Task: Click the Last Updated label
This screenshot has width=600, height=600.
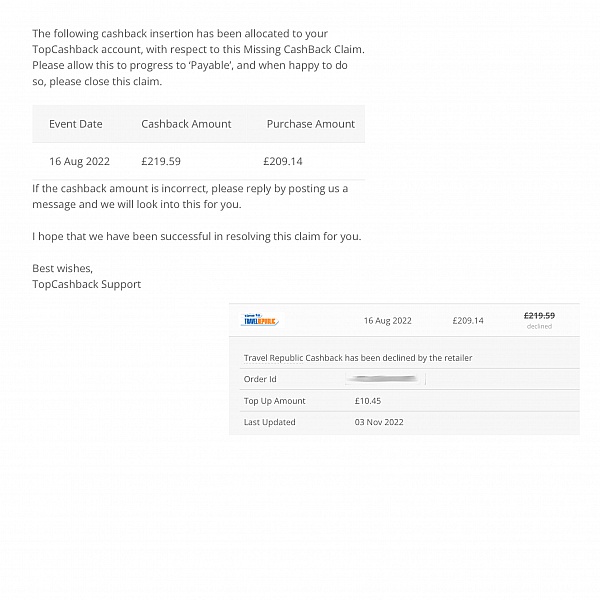Action: tap(270, 422)
